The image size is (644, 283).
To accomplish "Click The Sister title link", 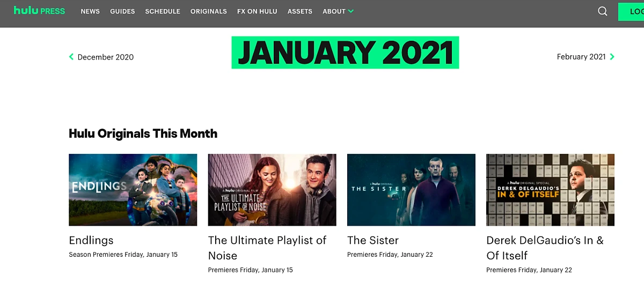I will click(373, 240).
